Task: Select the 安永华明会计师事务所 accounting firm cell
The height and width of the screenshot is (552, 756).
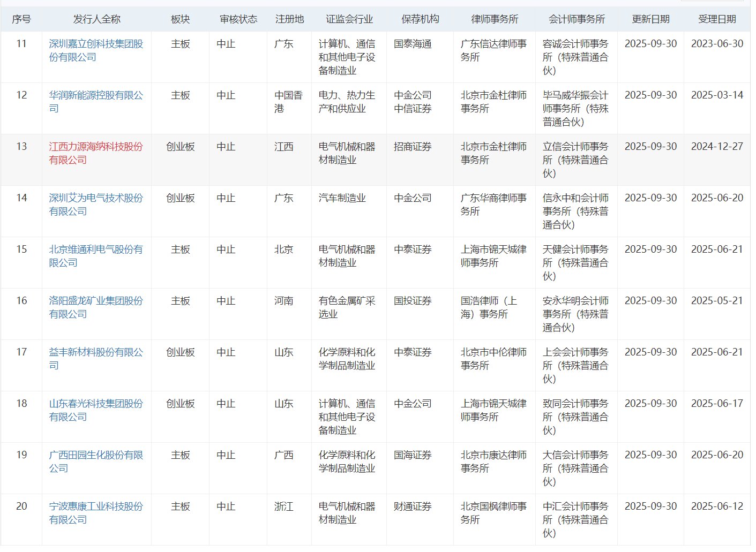Action: [576, 314]
